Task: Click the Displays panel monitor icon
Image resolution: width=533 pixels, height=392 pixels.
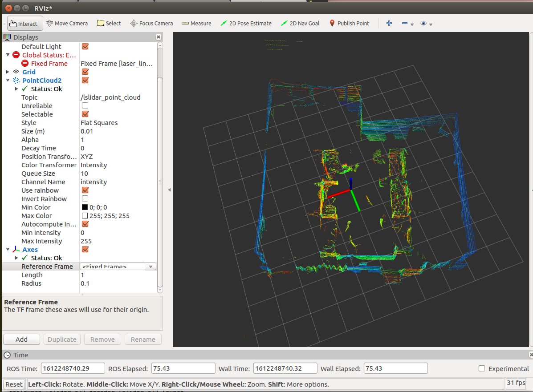Action: point(7,37)
